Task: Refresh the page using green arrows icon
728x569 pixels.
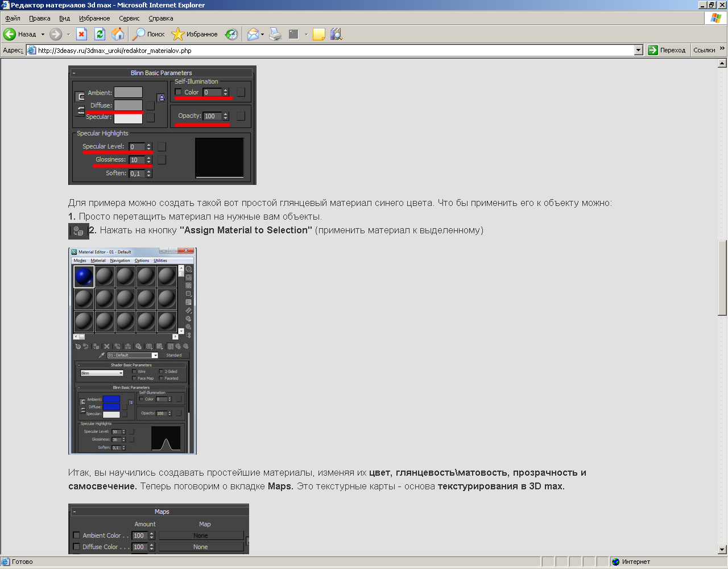Action: click(100, 34)
